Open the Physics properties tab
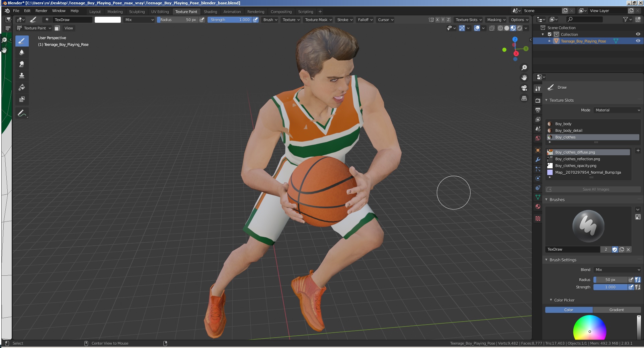Screen dimensions: 644x348 538,178
